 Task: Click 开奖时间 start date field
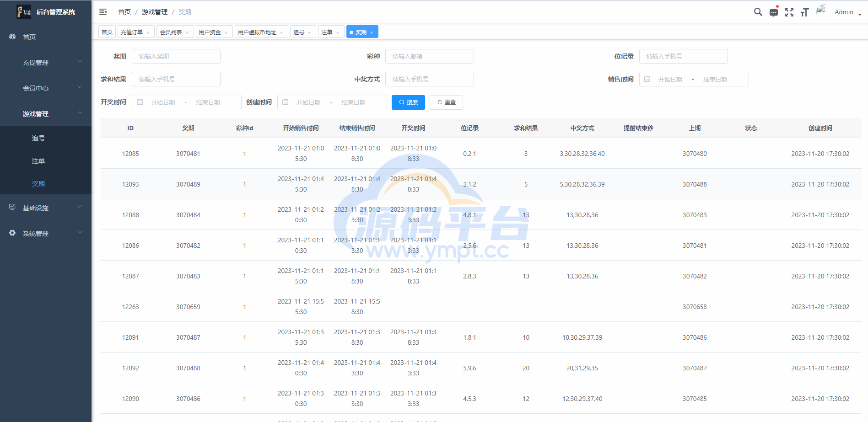tap(163, 102)
